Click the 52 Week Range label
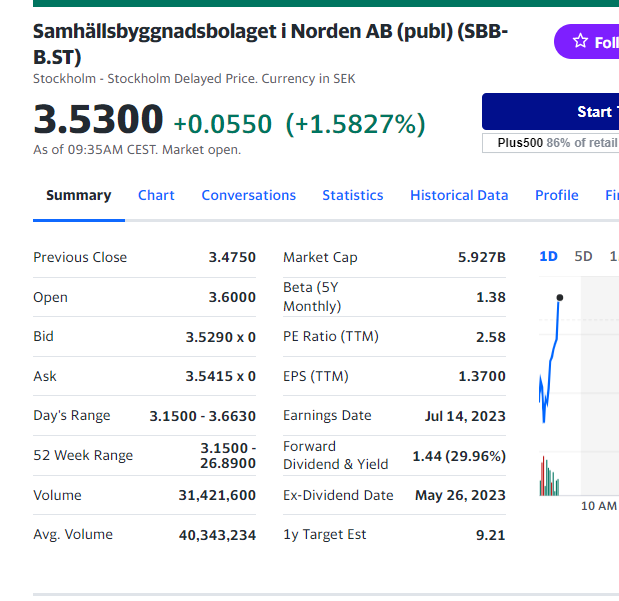Image resolution: width=619 pixels, height=601 pixels. (83, 455)
